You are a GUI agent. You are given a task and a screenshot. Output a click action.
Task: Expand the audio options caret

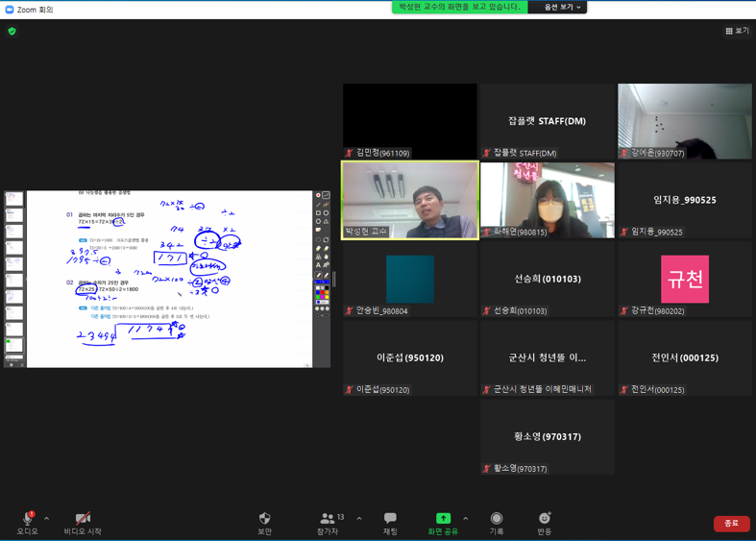pos(46,519)
